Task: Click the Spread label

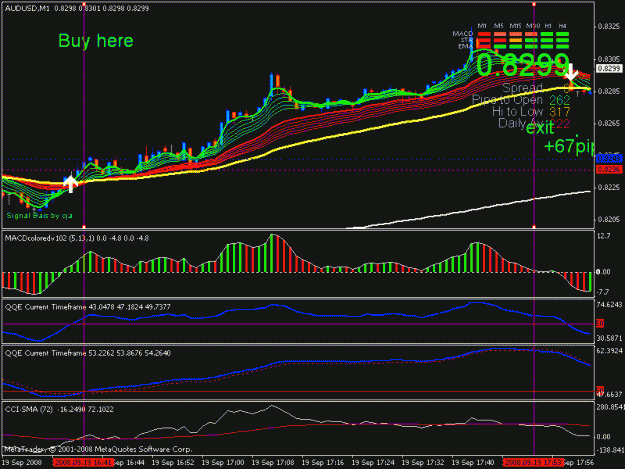Action: [x=522, y=88]
